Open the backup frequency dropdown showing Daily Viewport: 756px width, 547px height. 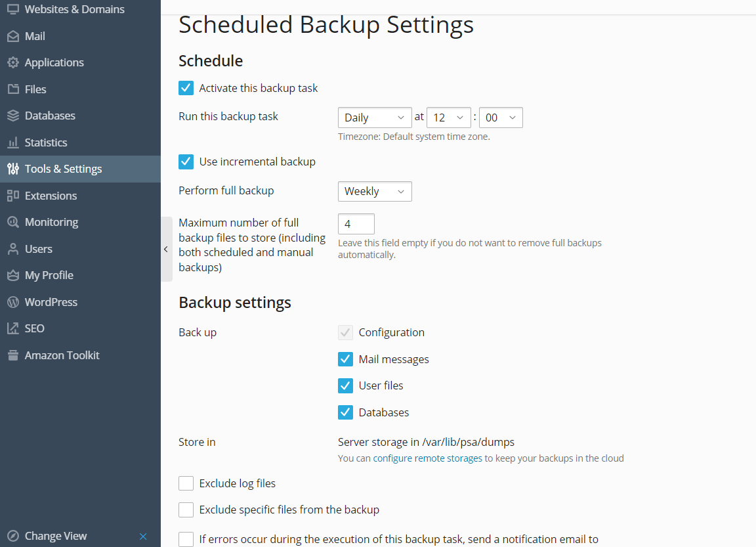coord(375,117)
